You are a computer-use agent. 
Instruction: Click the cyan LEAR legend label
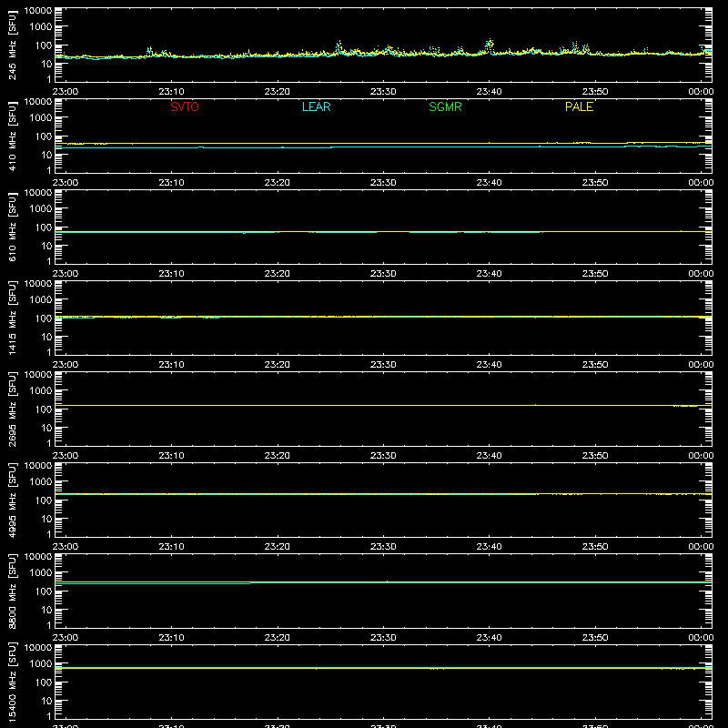pos(316,106)
